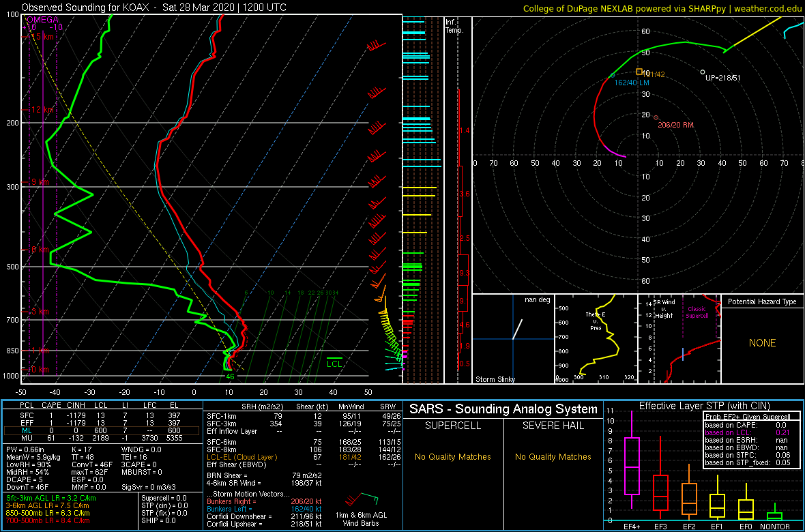Click the SEVERE HAIL column header in SARS

click(553, 425)
